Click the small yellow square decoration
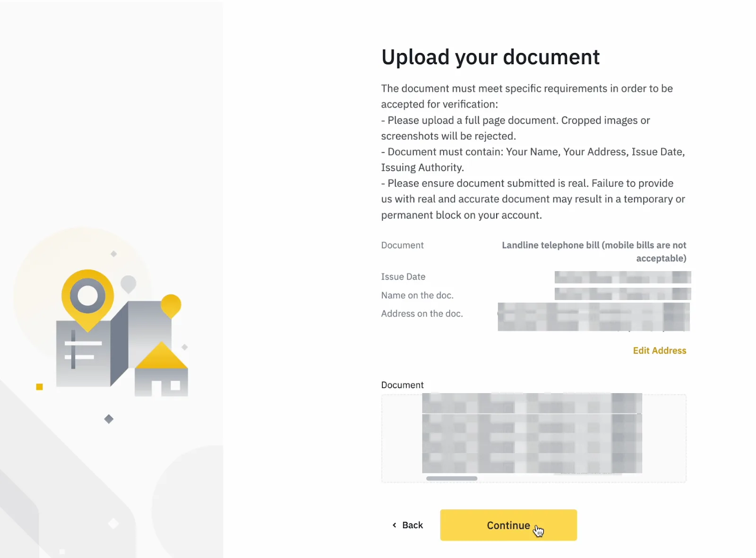This screenshot has height=558, width=756. 40,387
